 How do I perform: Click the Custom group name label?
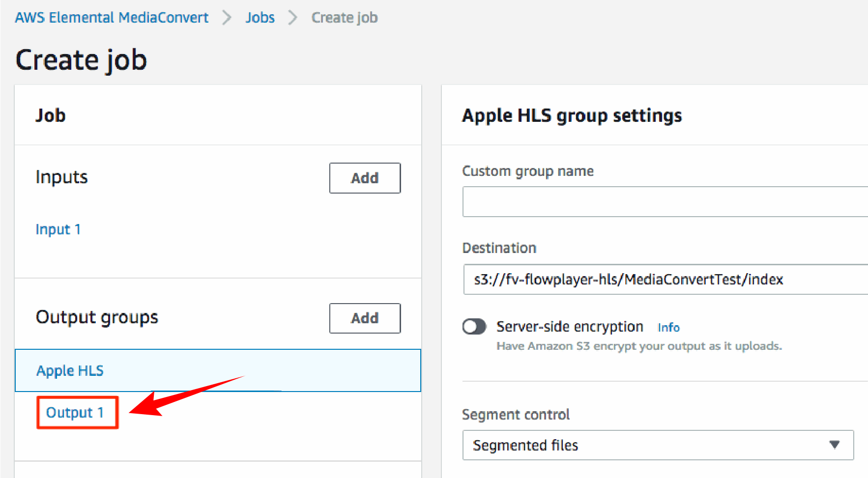pos(528,171)
